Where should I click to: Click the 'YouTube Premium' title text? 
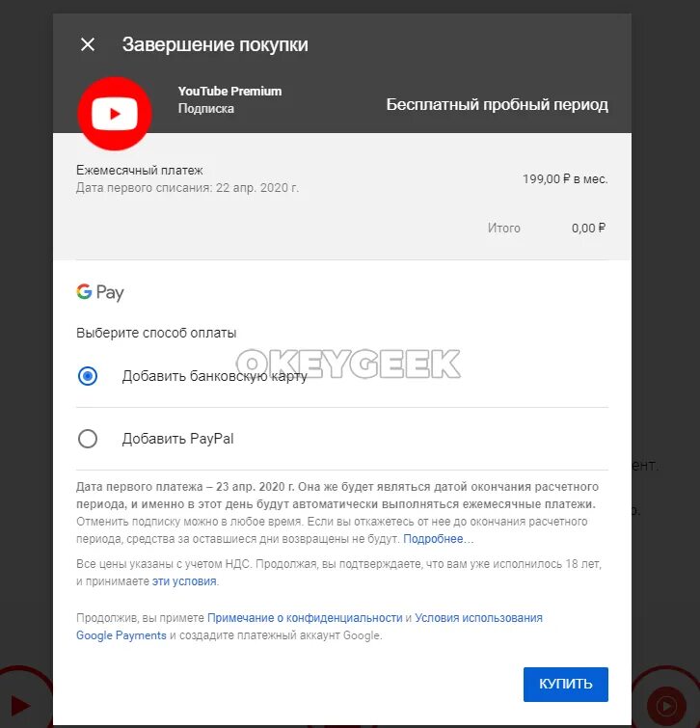pos(229,91)
